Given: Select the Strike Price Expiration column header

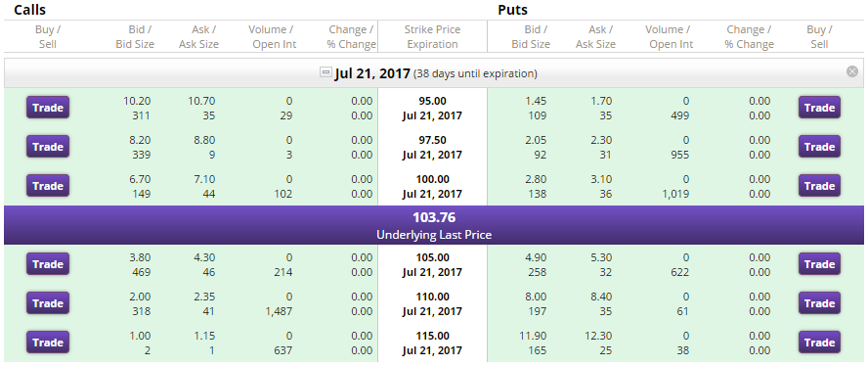Looking at the screenshot, I should pyautogui.click(x=432, y=36).
